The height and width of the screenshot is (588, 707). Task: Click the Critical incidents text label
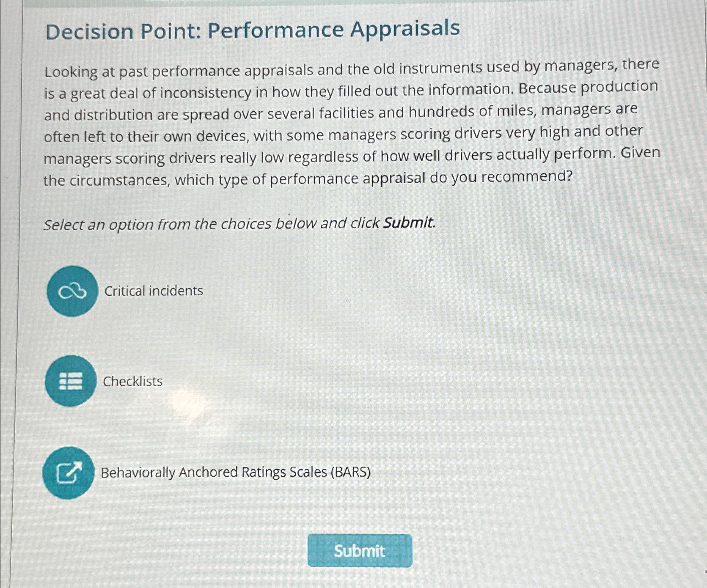tap(153, 291)
